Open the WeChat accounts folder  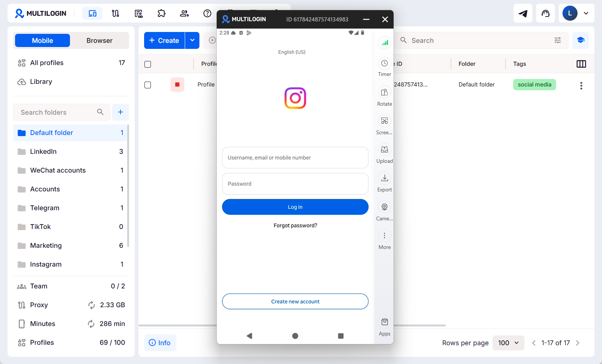(70, 170)
